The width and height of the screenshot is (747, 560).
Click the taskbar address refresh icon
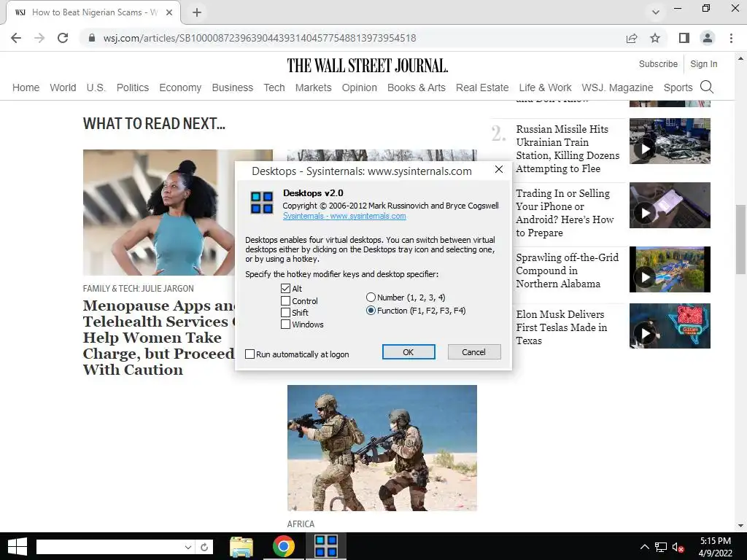[204, 547]
